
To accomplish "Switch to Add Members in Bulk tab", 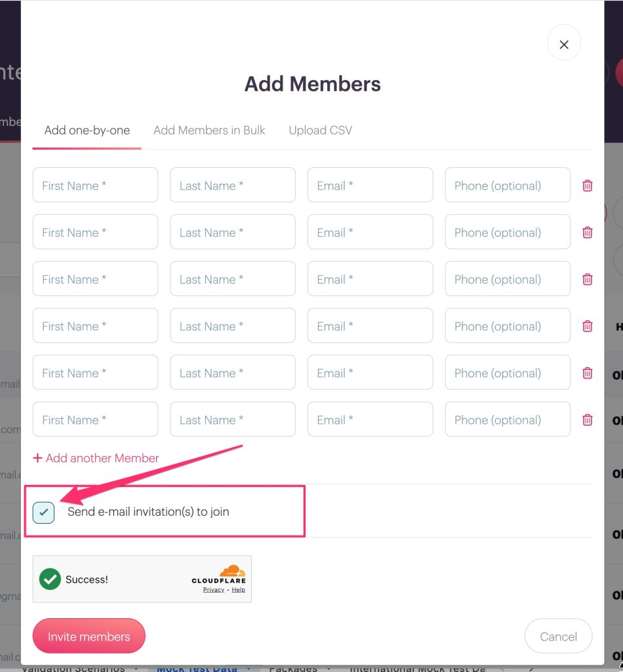I will 209,131.
